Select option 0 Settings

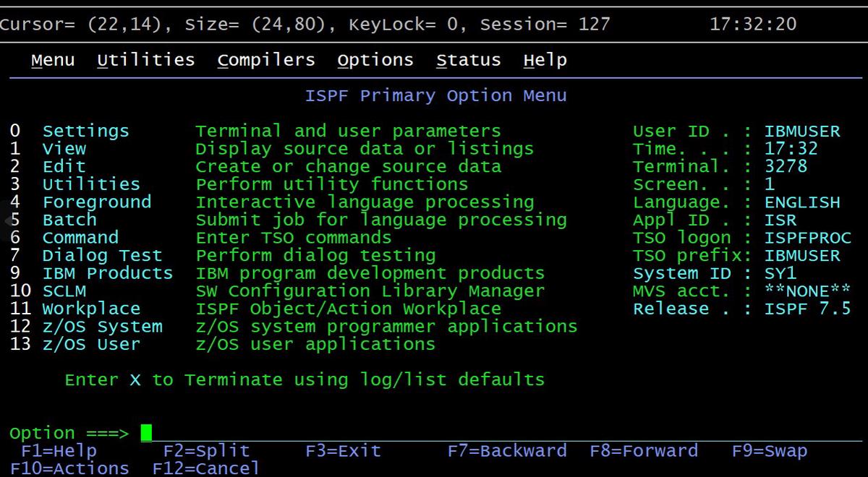[x=85, y=131]
